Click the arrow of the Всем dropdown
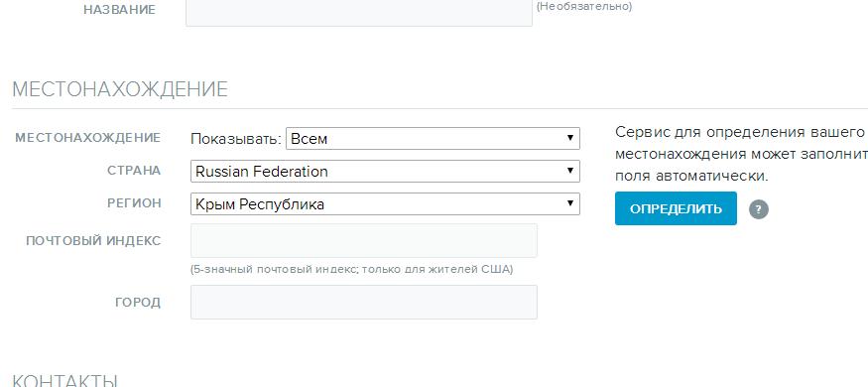 tap(569, 138)
